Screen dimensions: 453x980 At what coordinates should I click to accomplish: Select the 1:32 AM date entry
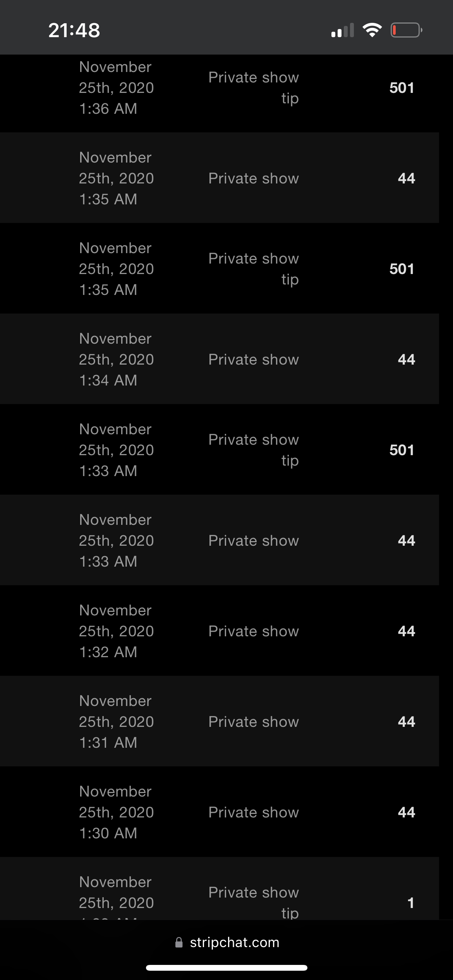(116, 631)
